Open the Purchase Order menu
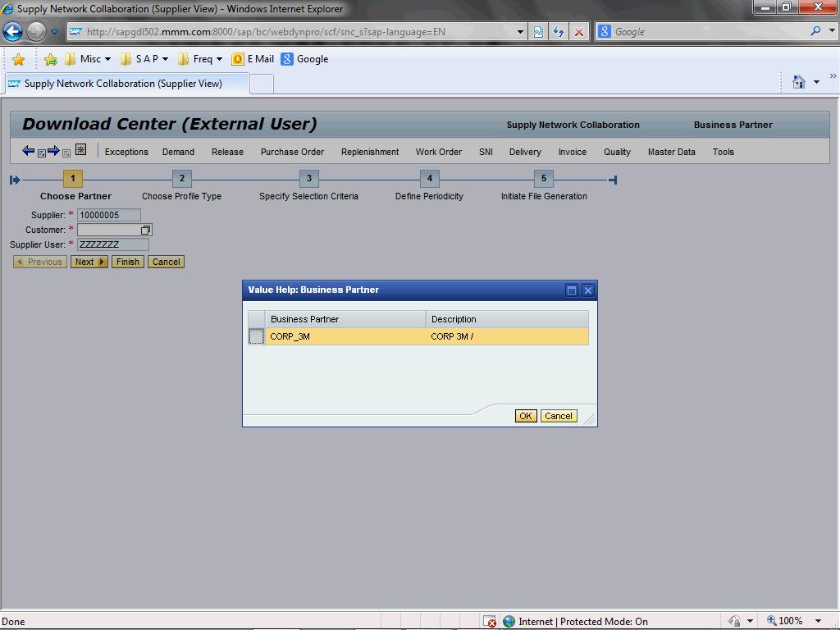Image resolution: width=840 pixels, height=630 pixels. pos(292,152)
